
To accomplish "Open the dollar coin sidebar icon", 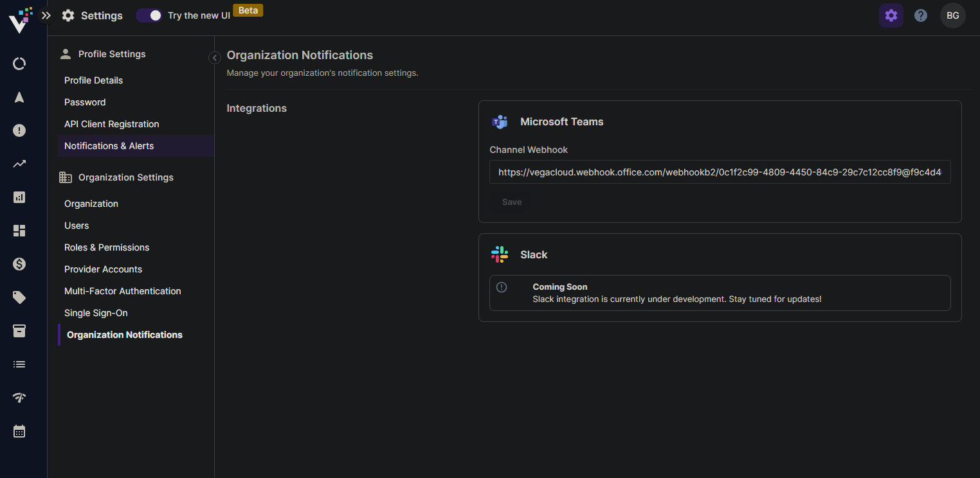I will tap(19, 264).
